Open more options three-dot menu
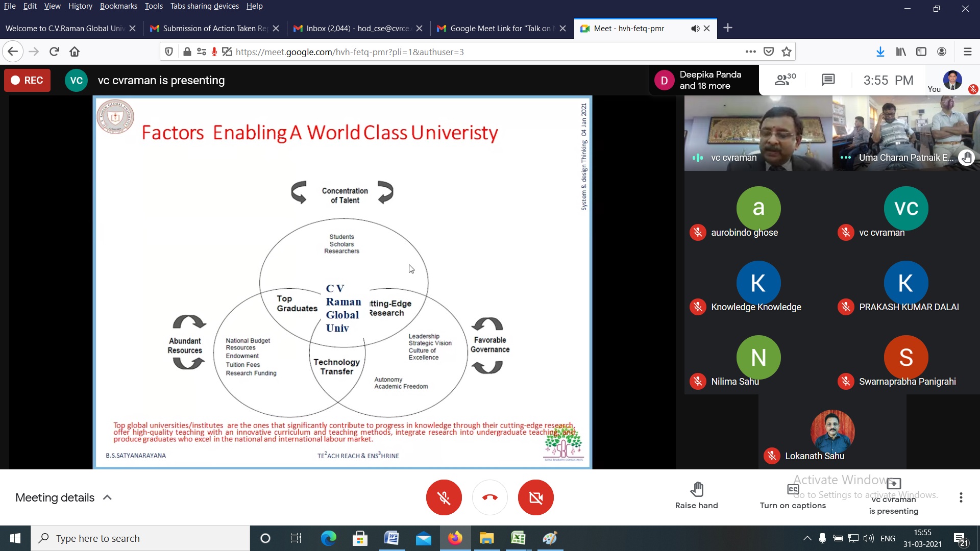 961,497
